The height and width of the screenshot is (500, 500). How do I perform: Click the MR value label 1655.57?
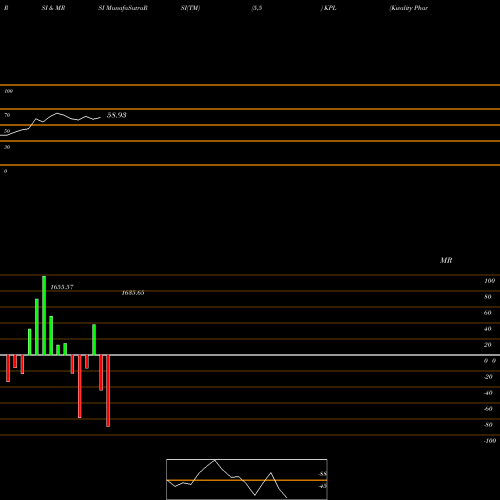(62, 287)
